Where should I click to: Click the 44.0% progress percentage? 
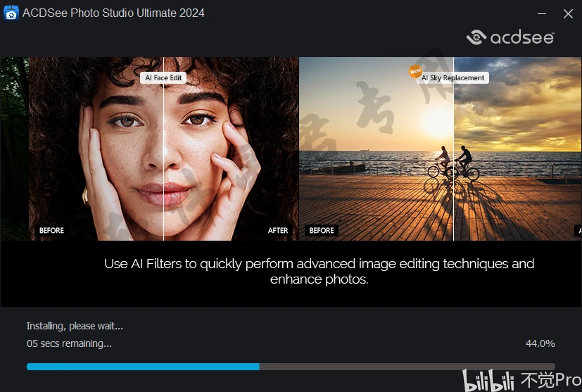tap(540, 343)
